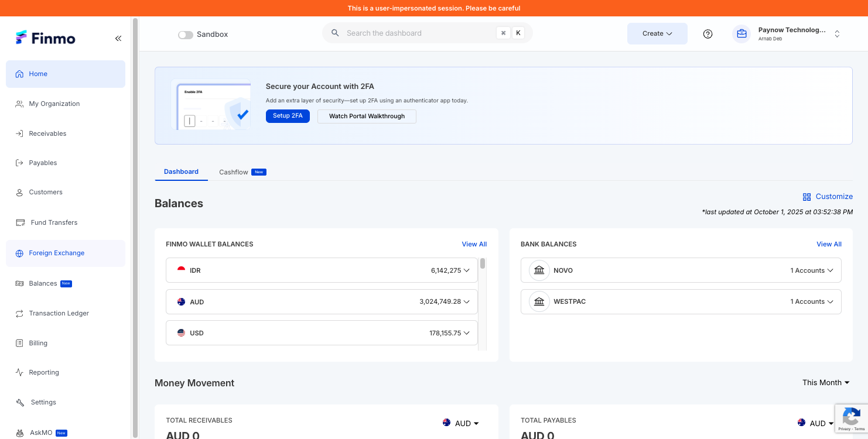Expand the USD wallet balance row

(322, 333)
